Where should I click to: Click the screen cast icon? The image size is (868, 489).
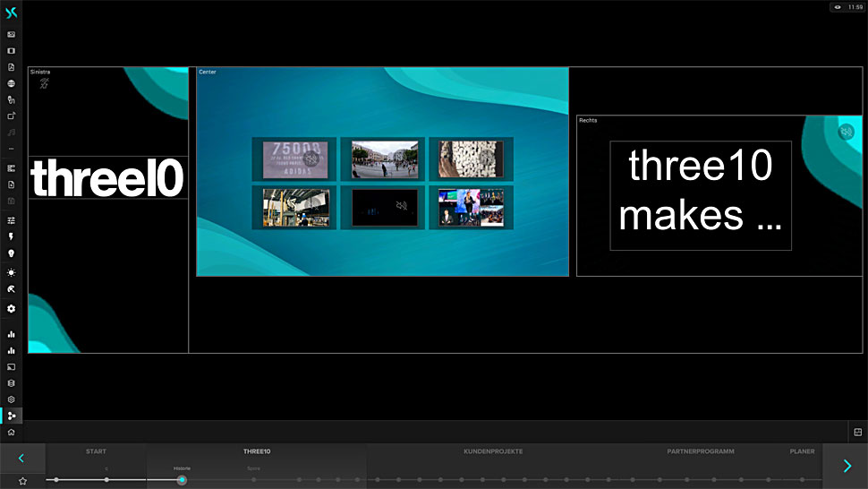11,366
